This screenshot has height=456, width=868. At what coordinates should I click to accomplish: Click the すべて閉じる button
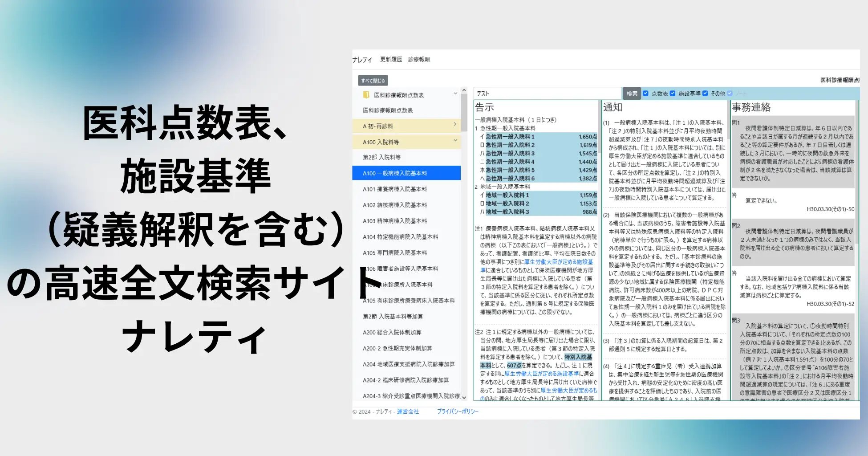[373, 80]
